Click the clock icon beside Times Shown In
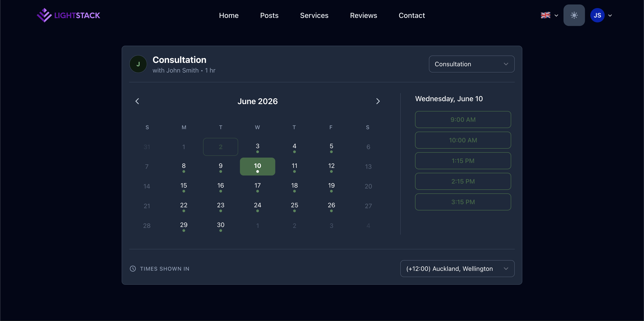This screenshot has height=321, width=644. (x=133, y=269)
